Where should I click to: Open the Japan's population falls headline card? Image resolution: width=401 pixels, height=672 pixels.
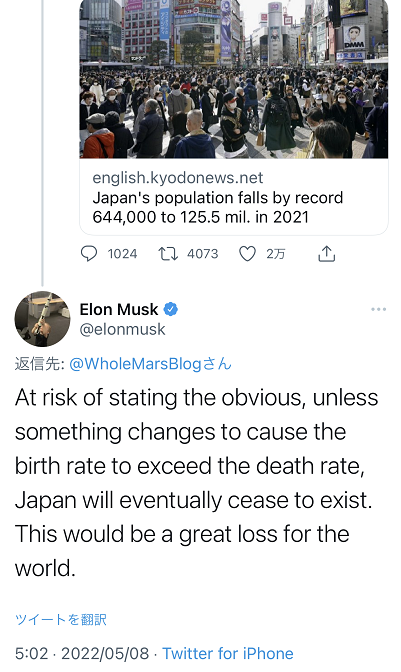(x=218, y=207)
